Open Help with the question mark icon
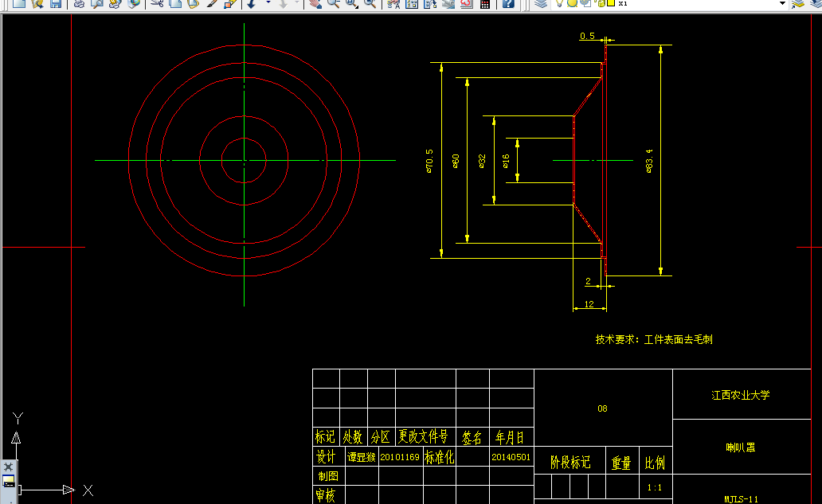Viewport: 822px width, 504px height. tap(508, 4)
